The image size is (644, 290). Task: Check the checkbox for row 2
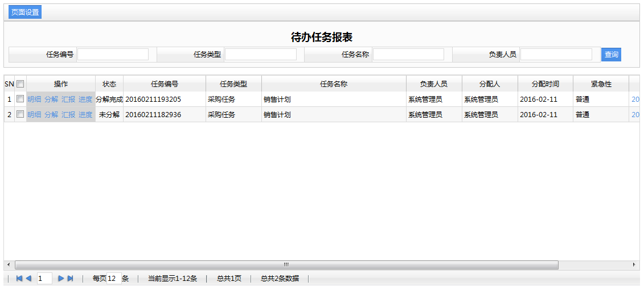click(x=20, y=114)
